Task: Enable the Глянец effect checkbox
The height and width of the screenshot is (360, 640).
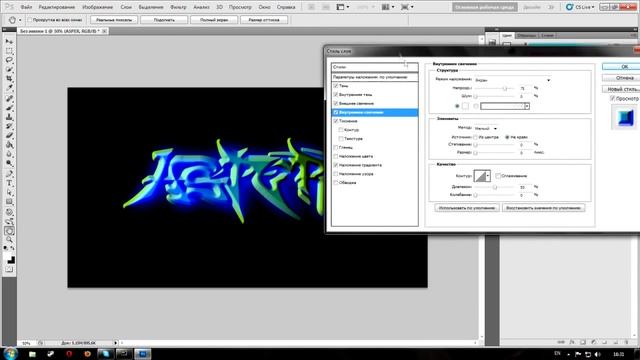Action: pyautogui.click(x=336, y=147)
